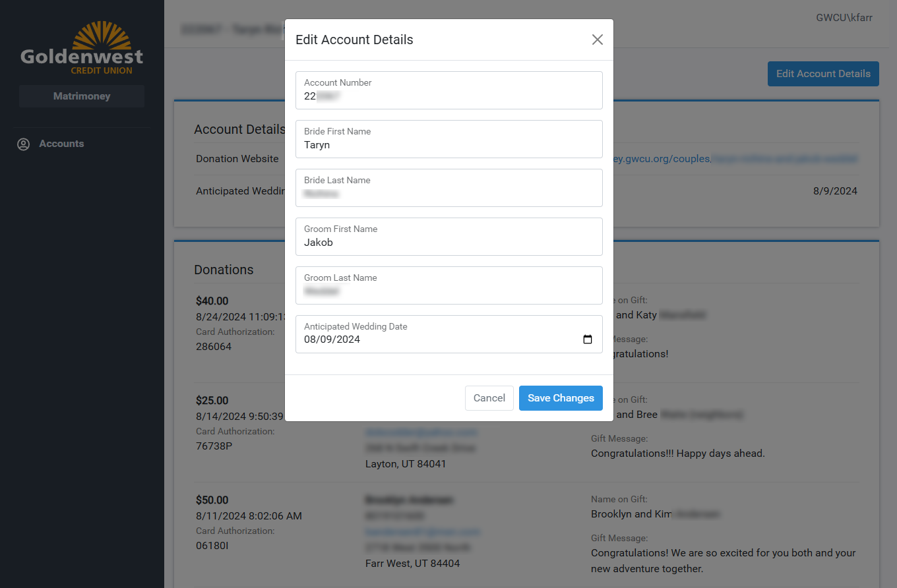Image resolution: width=897 pixels, height=588 pixels.
Task: Cancel editing account details
Action: pyautogui.click(x=489, y=398)
